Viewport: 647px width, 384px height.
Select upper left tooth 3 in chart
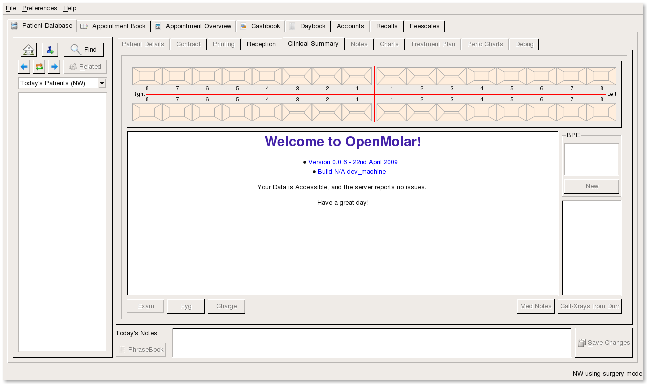pos(451,76)
